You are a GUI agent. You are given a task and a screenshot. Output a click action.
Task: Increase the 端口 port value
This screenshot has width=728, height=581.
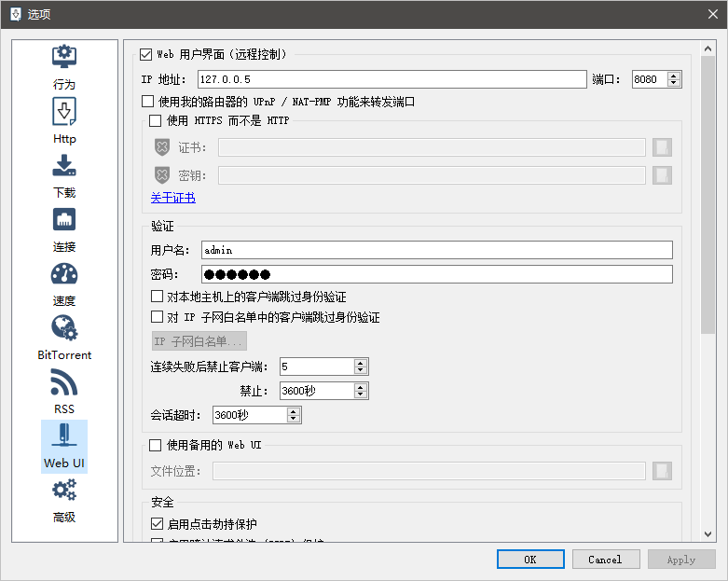(x=674, y=76)
